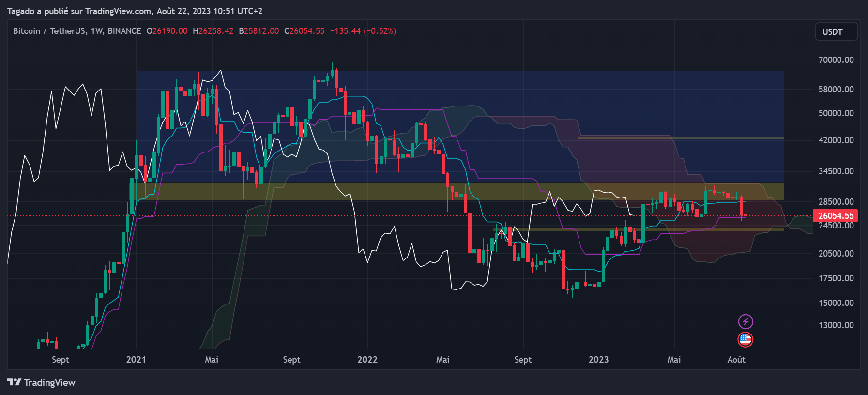Click the 15000.00 price axis label
868x395 pixels.
click(836, 303)
